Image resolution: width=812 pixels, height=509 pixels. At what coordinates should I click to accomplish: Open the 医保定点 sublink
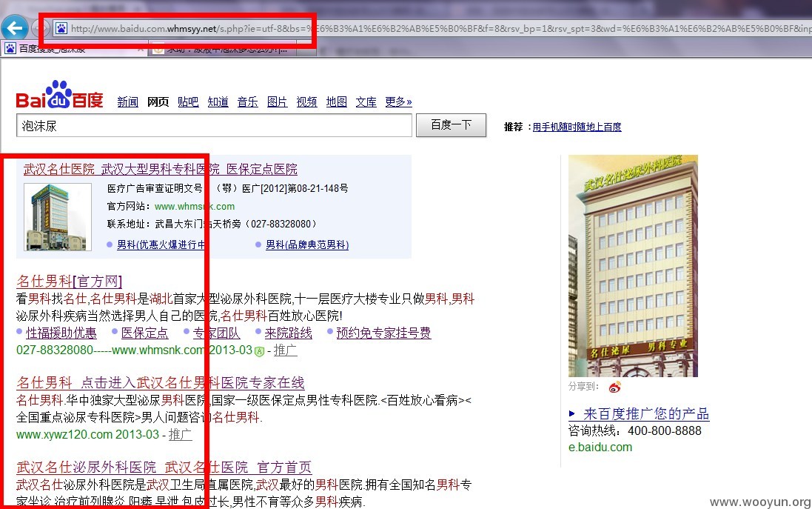coord(144,333)
